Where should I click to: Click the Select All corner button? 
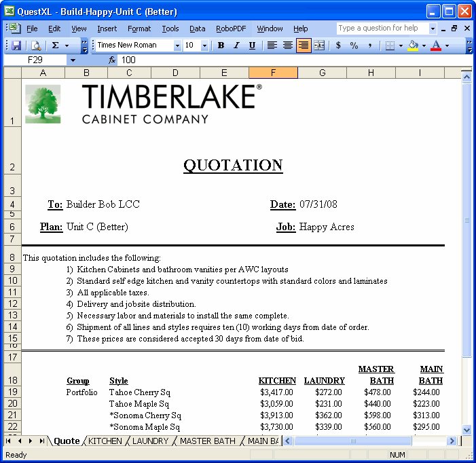coord(12,73)
